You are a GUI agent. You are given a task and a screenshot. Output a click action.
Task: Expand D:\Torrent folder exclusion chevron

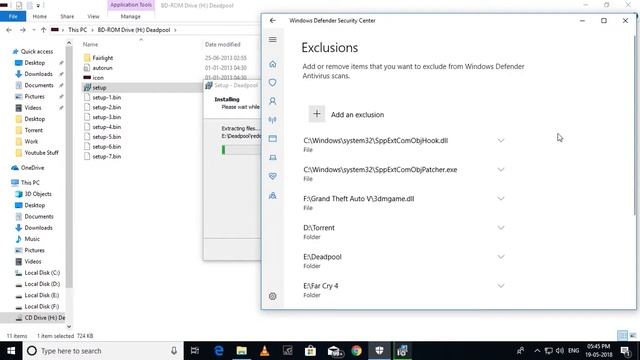point(501,227)
